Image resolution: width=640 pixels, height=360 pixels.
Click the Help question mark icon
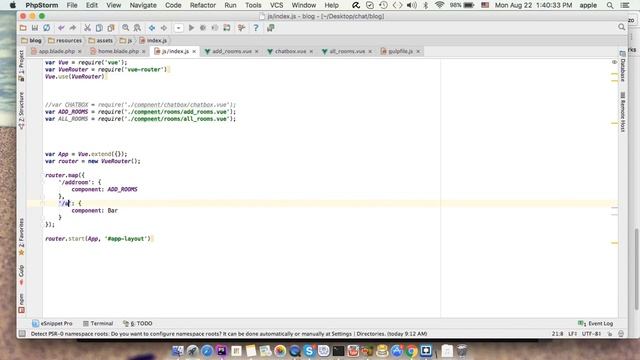[256, 28]
